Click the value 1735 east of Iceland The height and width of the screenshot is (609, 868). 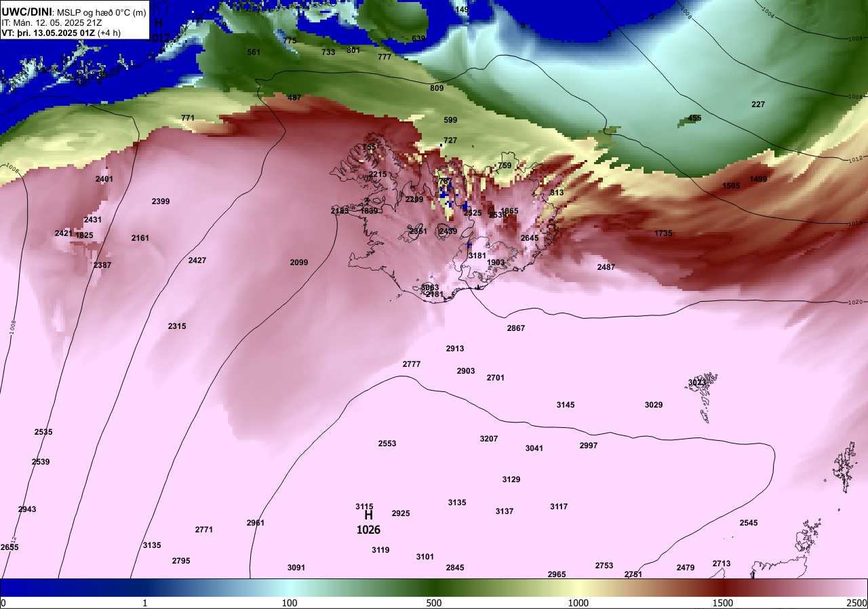(x=664, y=233)
